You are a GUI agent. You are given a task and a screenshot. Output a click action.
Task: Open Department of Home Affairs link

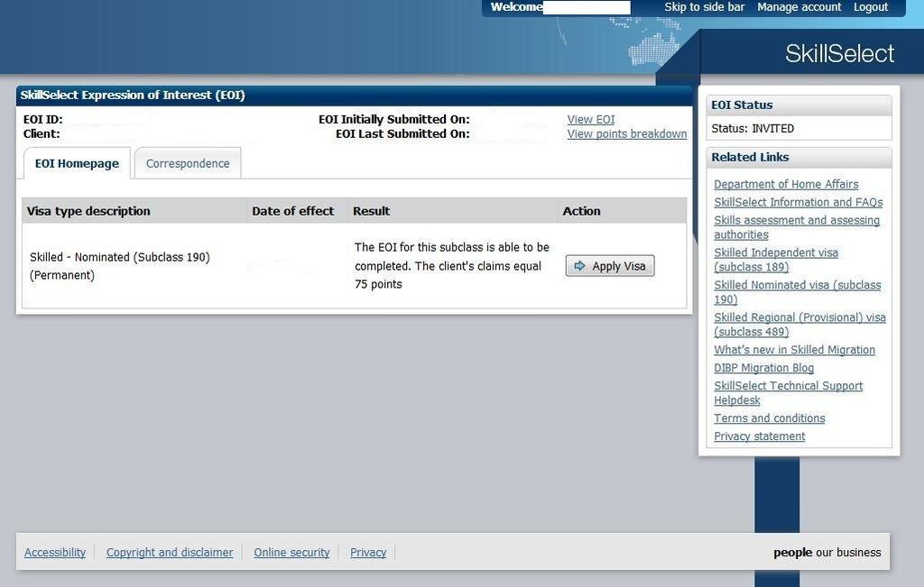pos(786,184)
